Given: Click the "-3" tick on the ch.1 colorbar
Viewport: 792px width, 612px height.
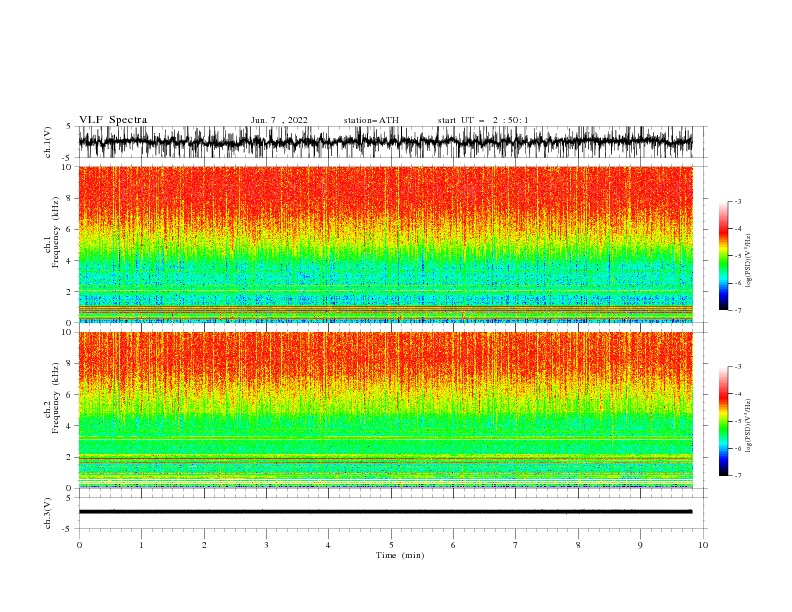Looking at the screenshot, I should [x=737, y=201].
